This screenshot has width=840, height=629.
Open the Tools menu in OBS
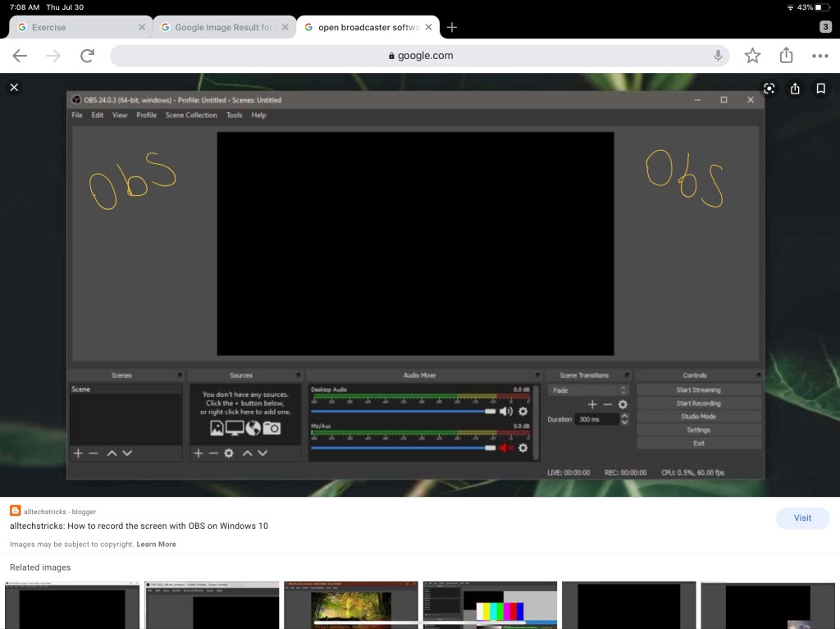click(x=235, y=115)
